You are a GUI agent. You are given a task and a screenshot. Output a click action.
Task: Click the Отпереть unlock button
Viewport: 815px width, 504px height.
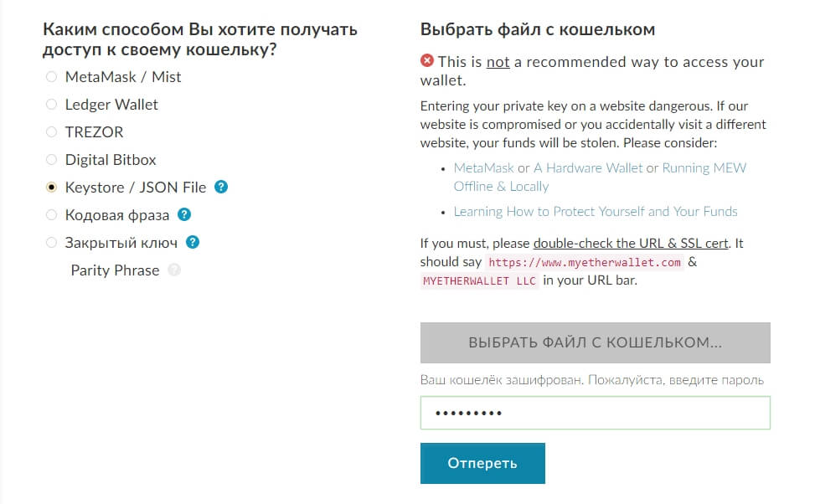click(482, 463)
